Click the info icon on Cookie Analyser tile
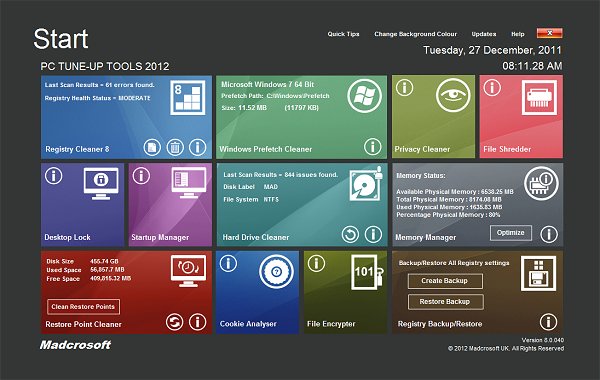This screenshot has height=380, width=600. click(x=228, y=263)
